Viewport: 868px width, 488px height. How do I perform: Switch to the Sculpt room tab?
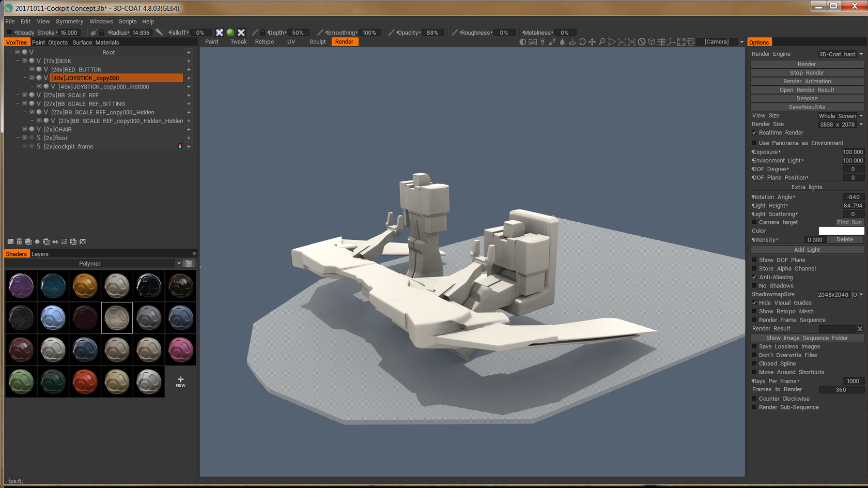pos(318,42)
